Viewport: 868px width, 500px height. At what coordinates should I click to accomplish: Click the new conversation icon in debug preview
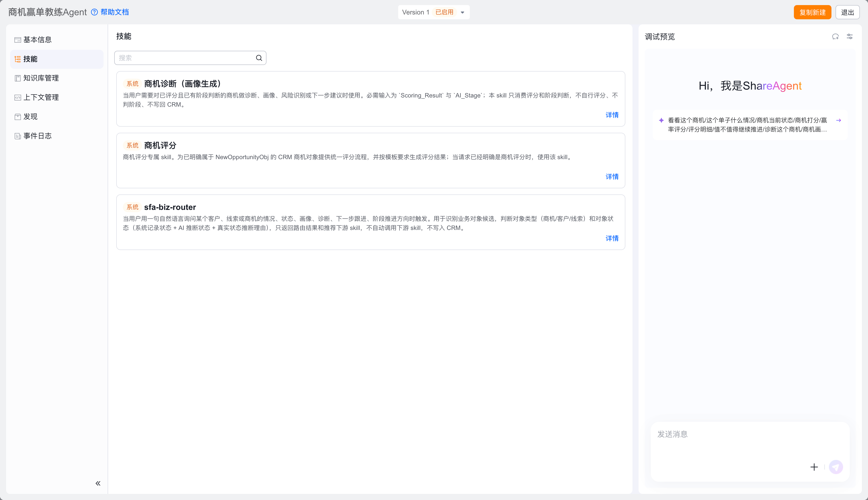(835, 37)
